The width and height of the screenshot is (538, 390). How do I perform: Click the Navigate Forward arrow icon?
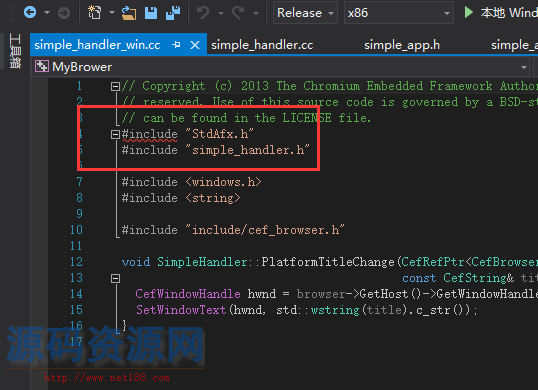[x=64, y=13]
